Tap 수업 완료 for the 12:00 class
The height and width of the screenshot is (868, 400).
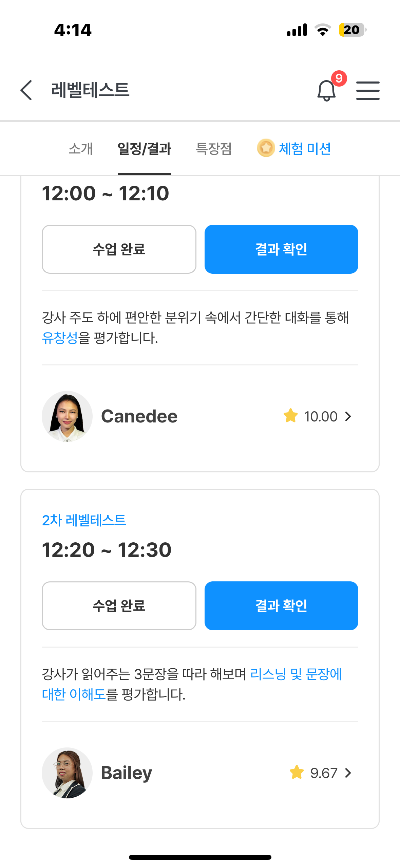tap(119, 249)
